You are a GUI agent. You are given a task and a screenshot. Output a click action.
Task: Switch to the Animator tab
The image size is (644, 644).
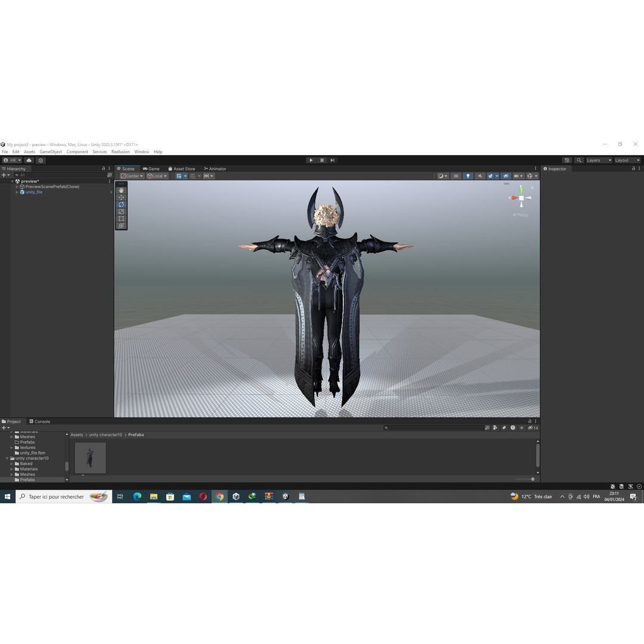215,169
